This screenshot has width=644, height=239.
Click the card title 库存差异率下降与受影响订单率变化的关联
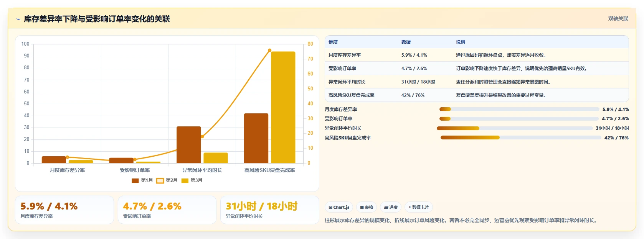(x=97, y=19)
